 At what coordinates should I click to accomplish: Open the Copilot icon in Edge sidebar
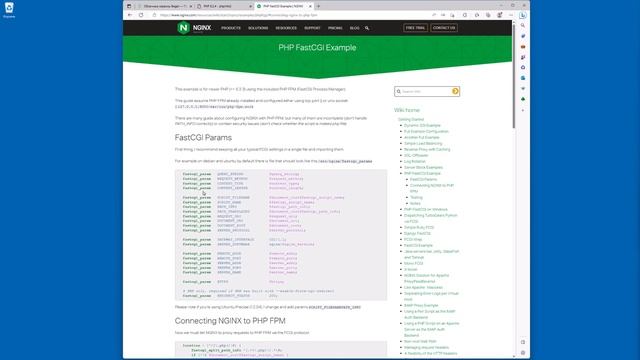pyautogui.click(x=523, y=15)
